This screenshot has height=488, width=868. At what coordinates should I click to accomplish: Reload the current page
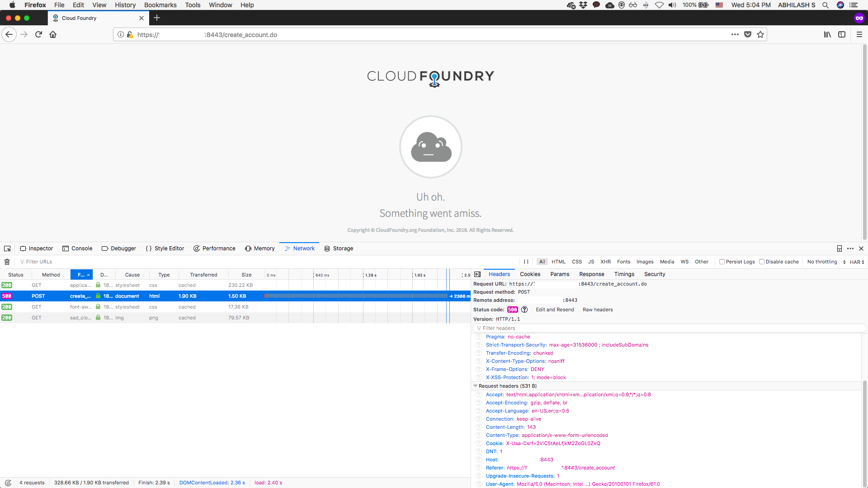tap(38, 34)
